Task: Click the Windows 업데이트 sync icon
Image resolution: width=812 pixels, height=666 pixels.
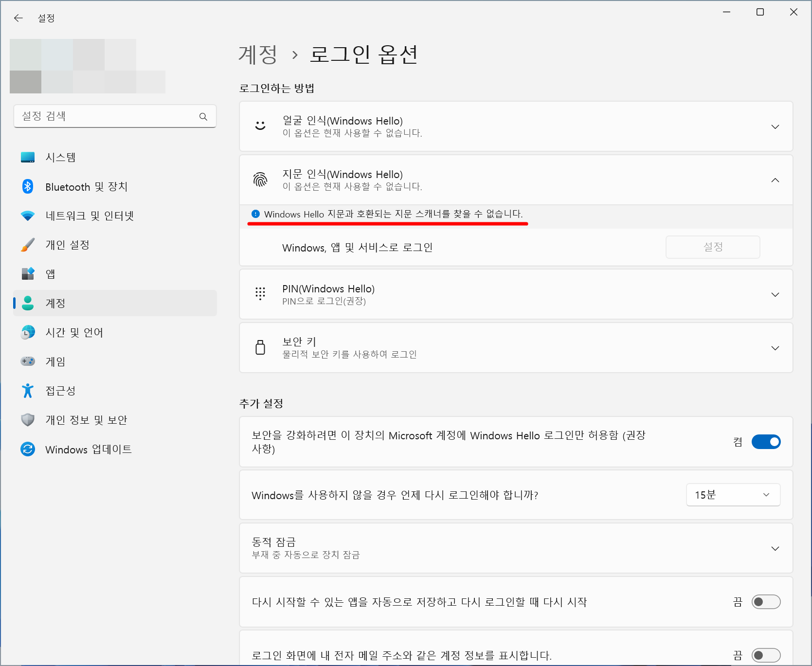Action: click(28, 449)
